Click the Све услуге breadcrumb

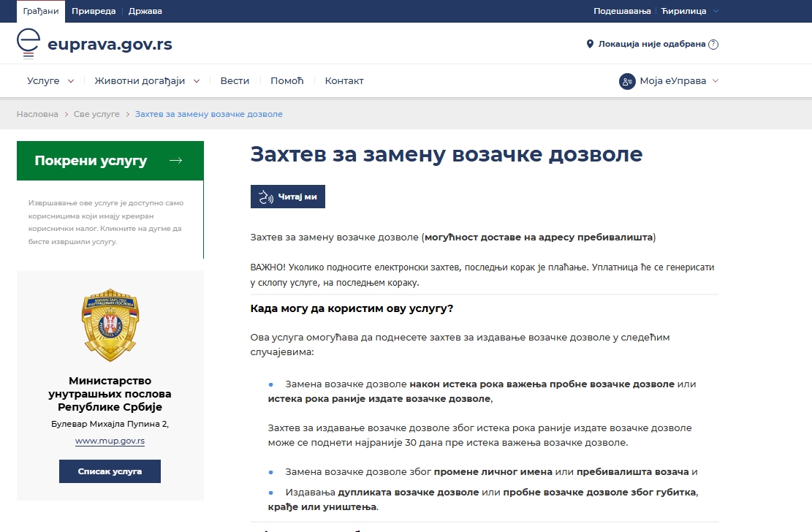pos(96,114)
